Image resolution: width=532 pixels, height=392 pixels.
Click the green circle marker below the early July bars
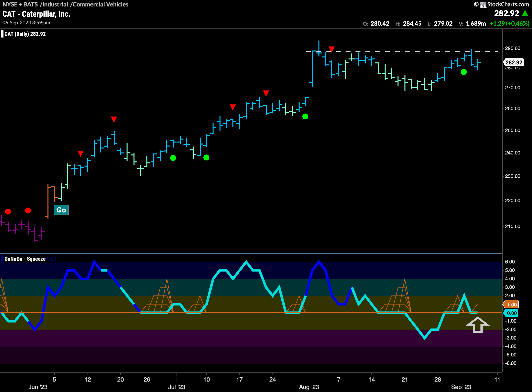point(173,158)
